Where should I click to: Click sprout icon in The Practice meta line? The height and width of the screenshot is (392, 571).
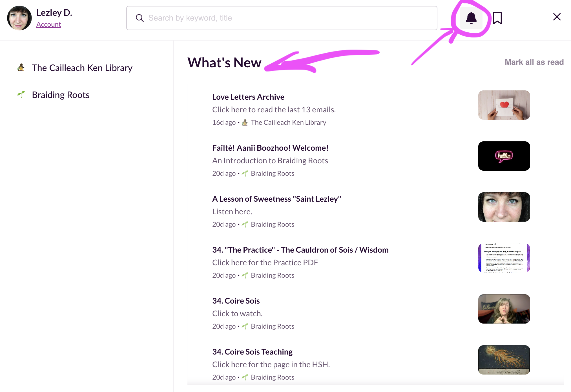(x=245, y=275)
